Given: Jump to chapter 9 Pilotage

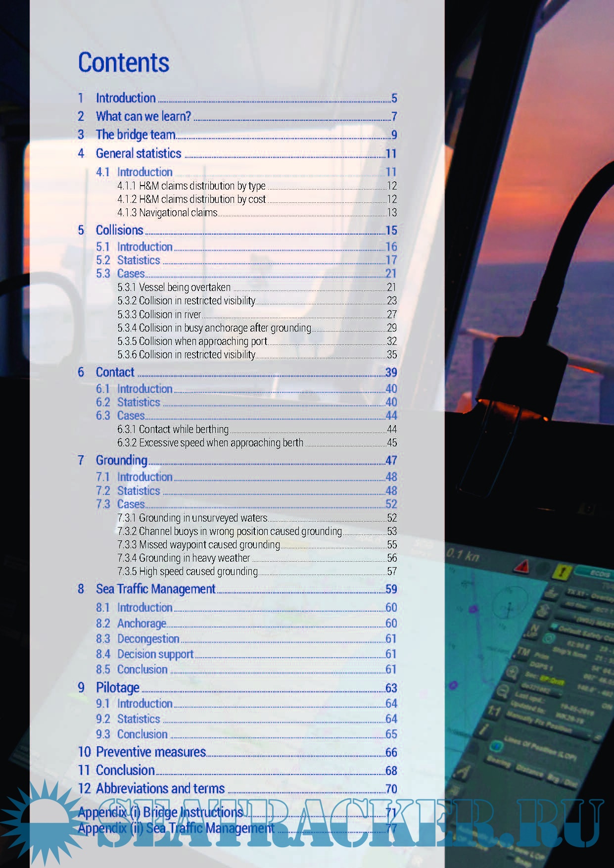Looking at the screenshot, I should 117,688.
